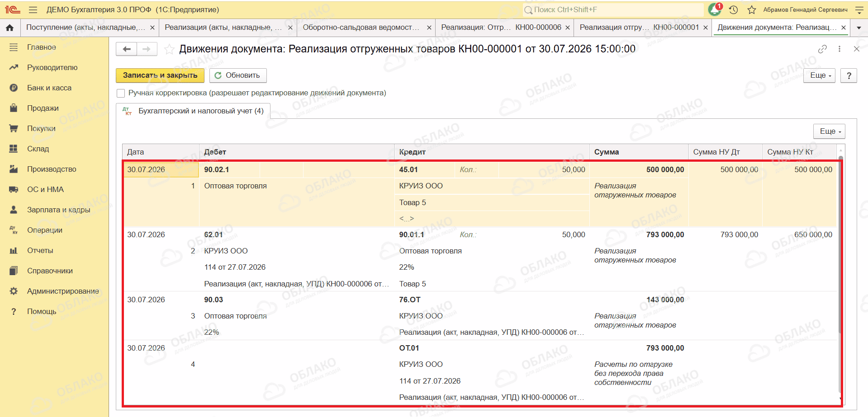Close the Оборотно-сальдовая ведомость tab
This screenshot has height=417, width=868.
(429, 28)
